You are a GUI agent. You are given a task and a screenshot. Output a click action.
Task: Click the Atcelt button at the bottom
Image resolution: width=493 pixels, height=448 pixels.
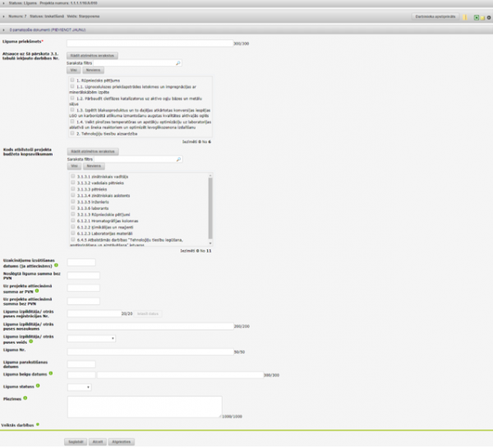(x=97, y=441)
